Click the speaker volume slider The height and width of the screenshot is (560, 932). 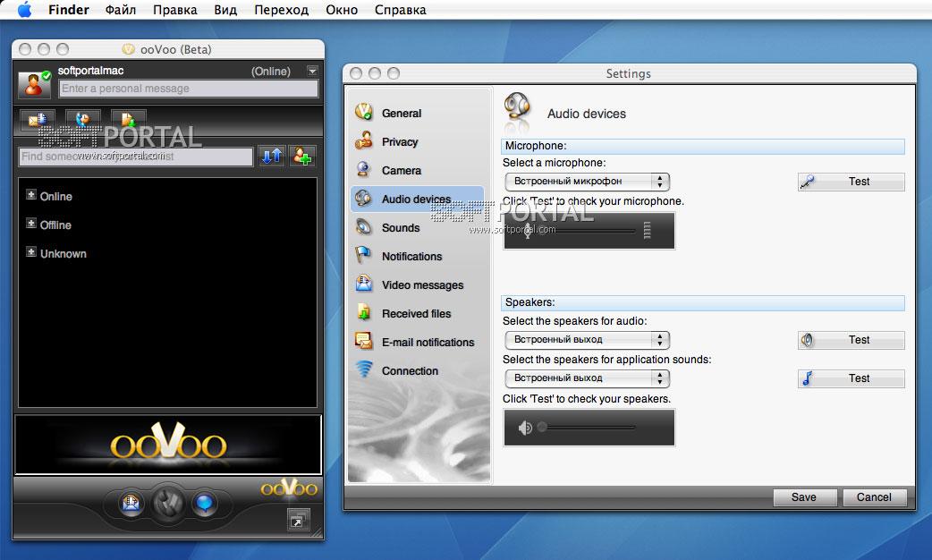(x=589, y=428)
